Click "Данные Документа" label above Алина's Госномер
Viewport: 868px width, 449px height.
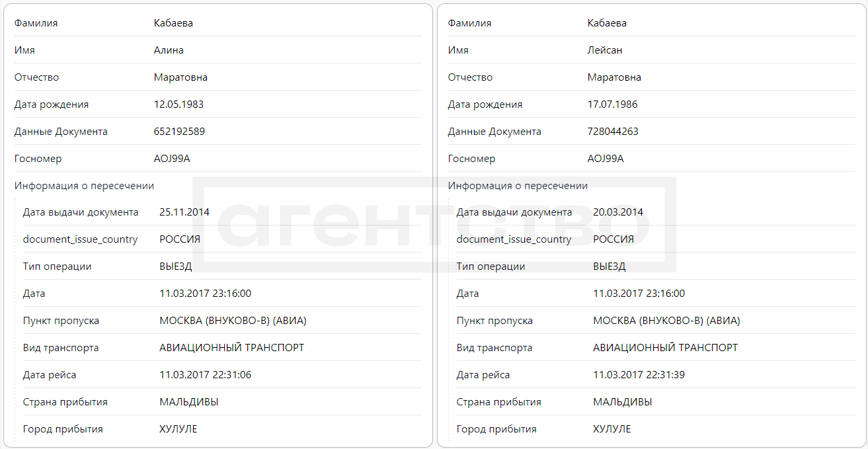tap(61, 132)
